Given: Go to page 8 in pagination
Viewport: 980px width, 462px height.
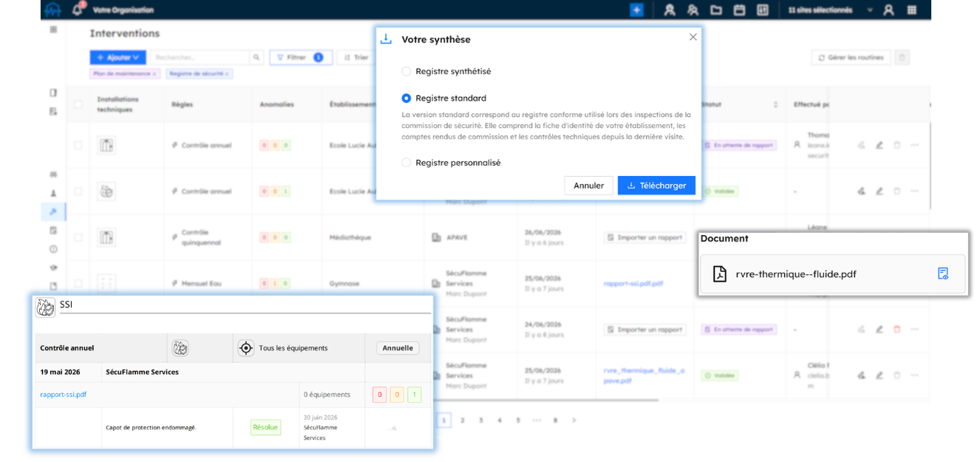Looking at the screenshot, I should click(x=555, y=420).
